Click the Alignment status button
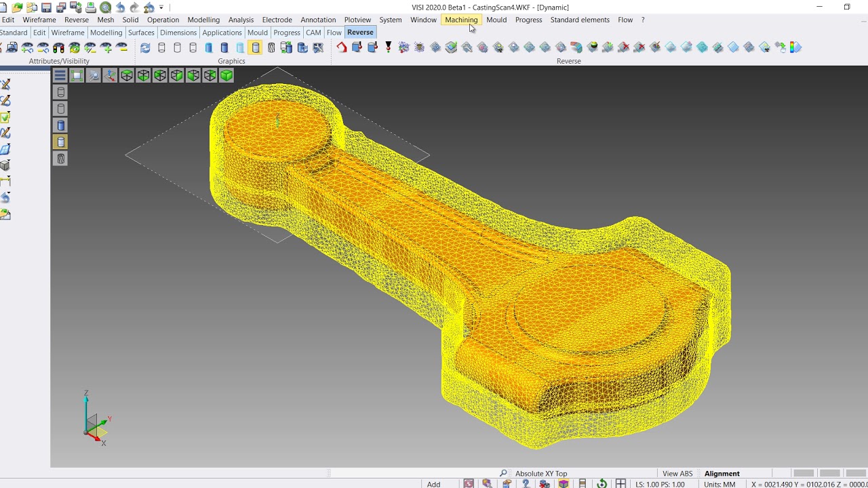 coord(722,474)
